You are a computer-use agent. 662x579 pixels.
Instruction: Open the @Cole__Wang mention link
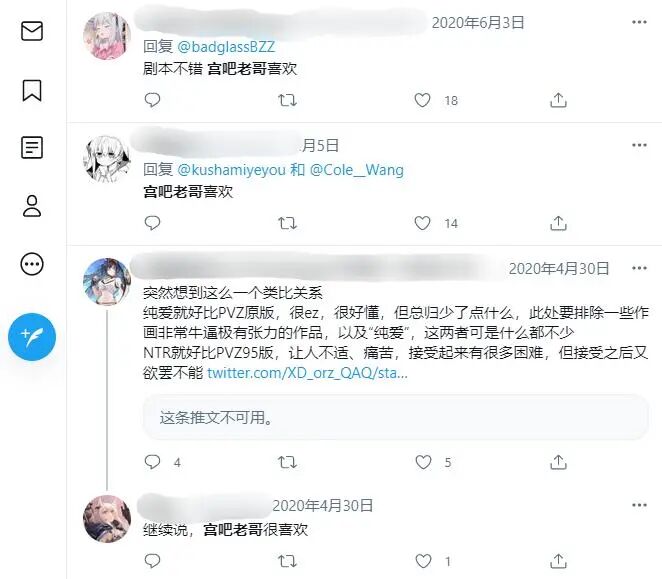click(357, 170)
